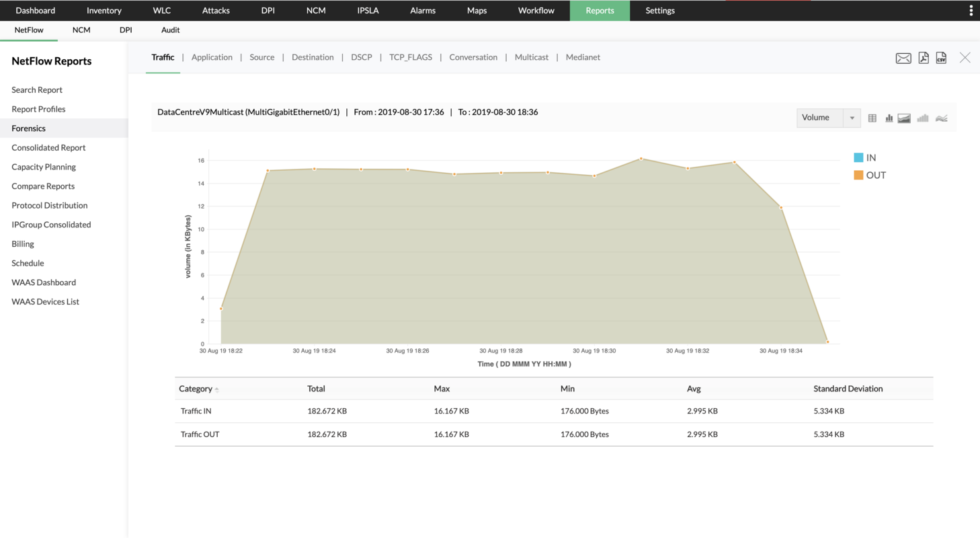980x538 pixels.
Task: Click the Standard Deviation column header
Action: 848,389
